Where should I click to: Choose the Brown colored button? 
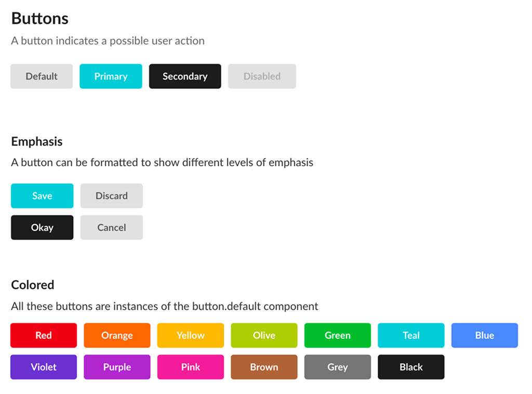pyautogui.click(x=264, y=367)
